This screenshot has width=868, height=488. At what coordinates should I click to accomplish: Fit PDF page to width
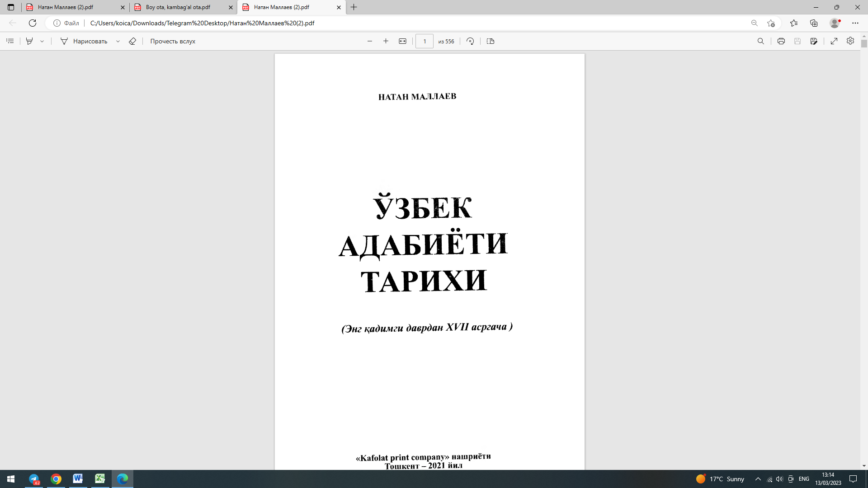(x=402, y=41)
